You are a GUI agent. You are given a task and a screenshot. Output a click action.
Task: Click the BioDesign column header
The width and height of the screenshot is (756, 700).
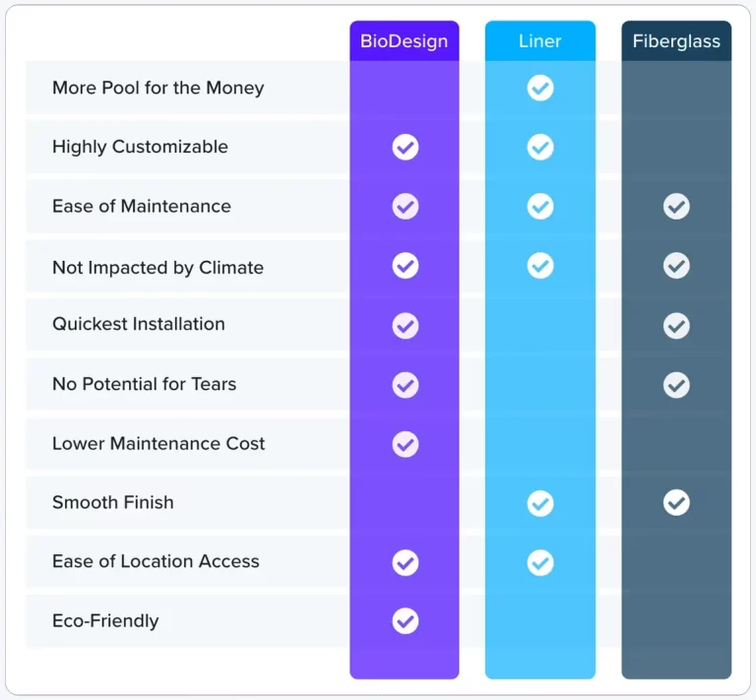404,41
